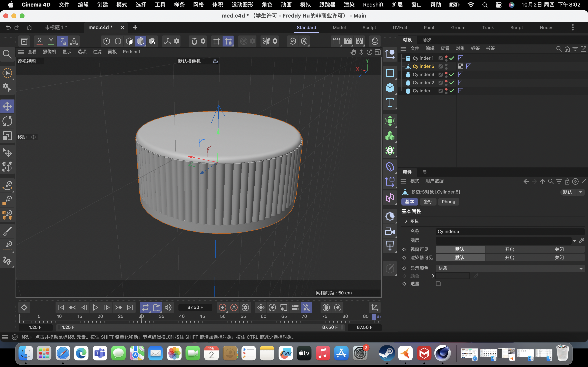This screenshot has width=588, height=367.
Task: Open the Edit Render Settings icon
Action: [x=359, y=41]
